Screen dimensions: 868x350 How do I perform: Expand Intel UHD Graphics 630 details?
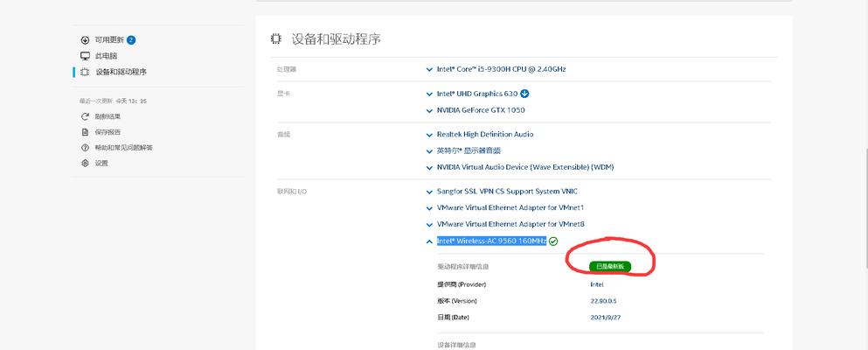[429, 94]
